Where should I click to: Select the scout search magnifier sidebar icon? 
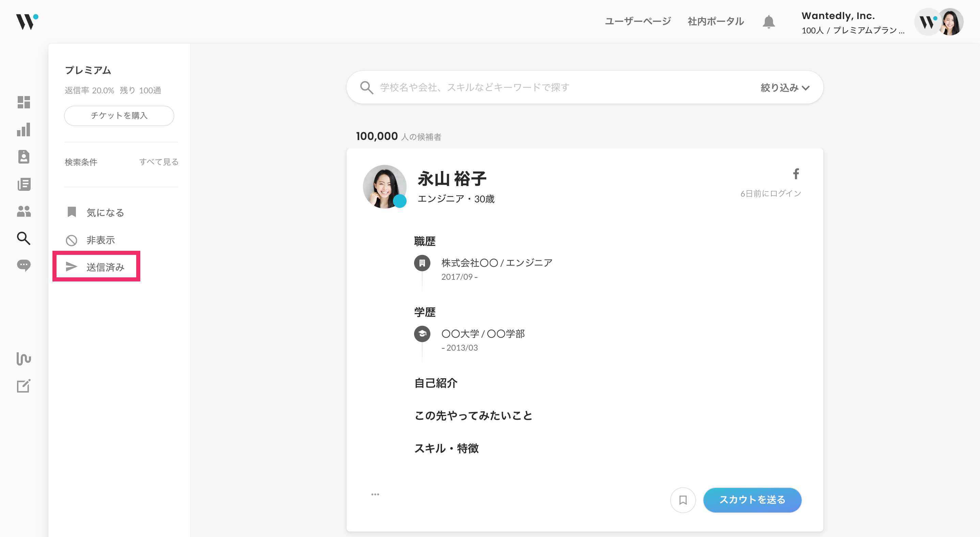point(23,238)
